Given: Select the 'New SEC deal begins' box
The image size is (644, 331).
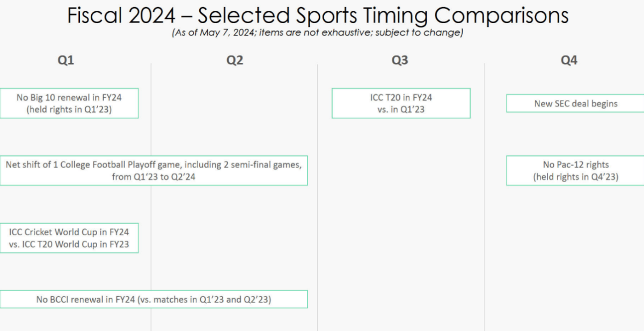Looking at the screenshot, I should coord(575,104).
